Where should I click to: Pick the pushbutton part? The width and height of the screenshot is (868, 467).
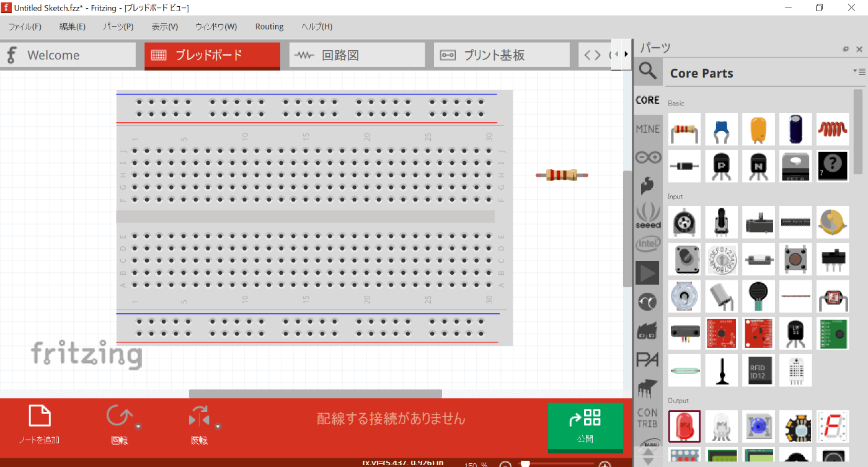coord(795,259)
